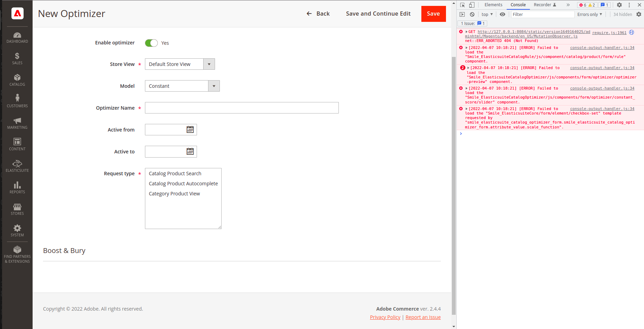This screenshot has height=329, width=644.
Task: Open the Active from calendar picker
Action: (x=190, y=129)
